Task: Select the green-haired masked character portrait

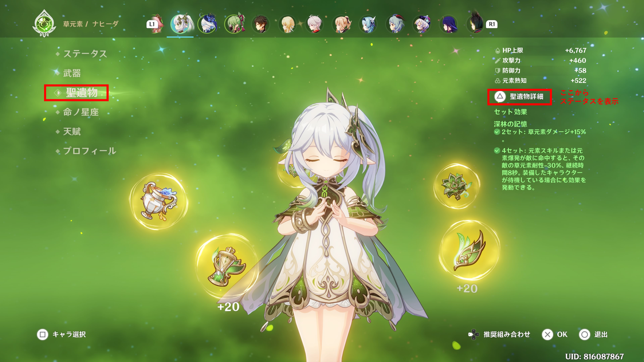Action: [x=235, y=24]
